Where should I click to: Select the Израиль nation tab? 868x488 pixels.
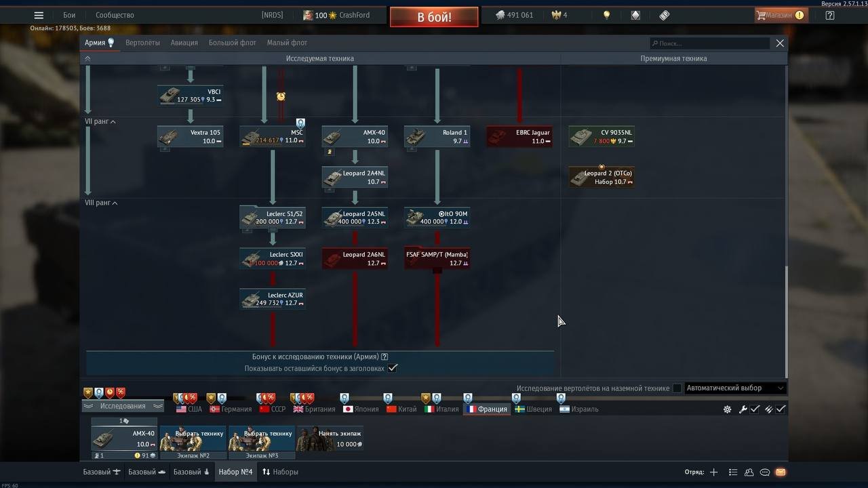click(579, 409)
